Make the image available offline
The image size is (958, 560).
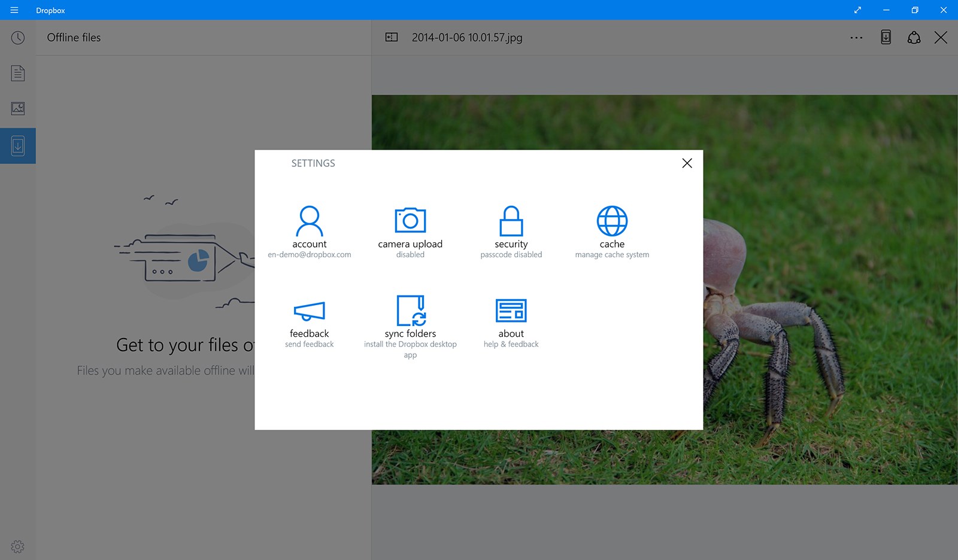(886, 37)
